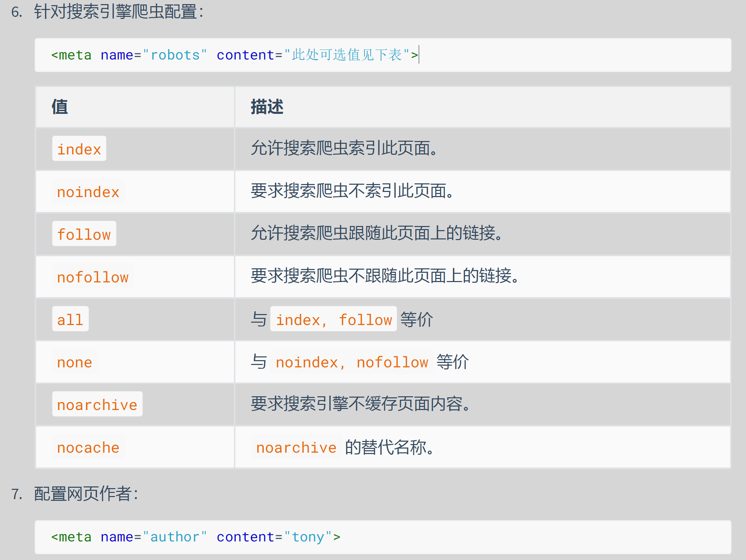Click the 'follow' code value

coord(84,234)
